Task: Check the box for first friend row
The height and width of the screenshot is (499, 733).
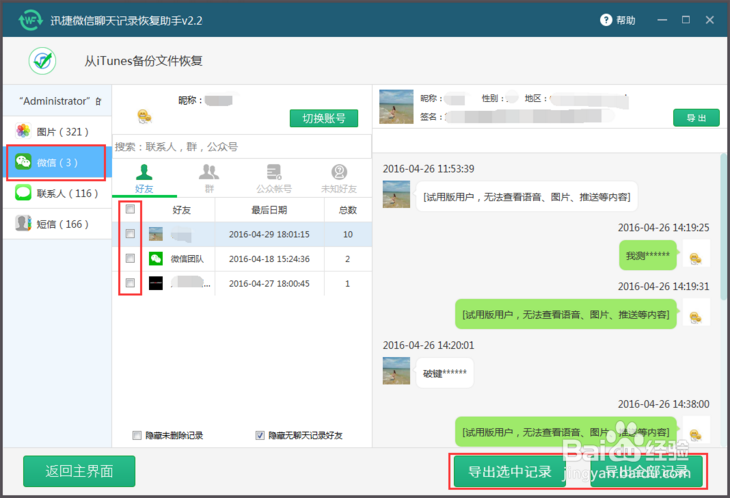Action: 130,234
